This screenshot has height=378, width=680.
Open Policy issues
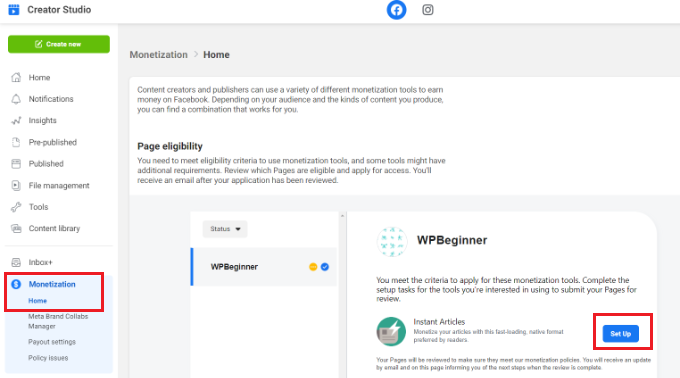tap(48, 358)
